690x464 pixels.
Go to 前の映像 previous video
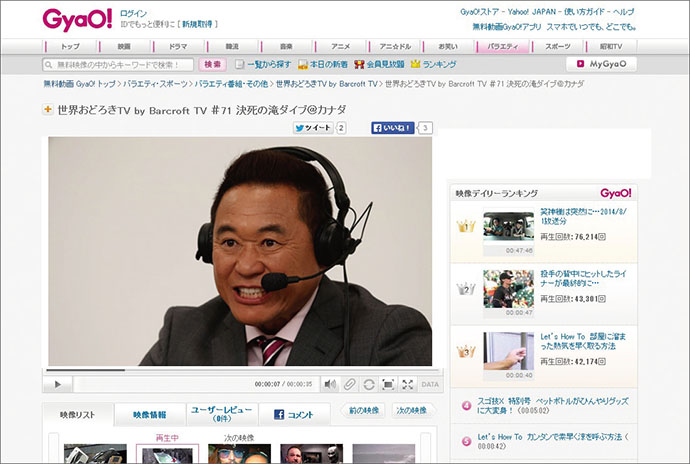tap(363, 410)
